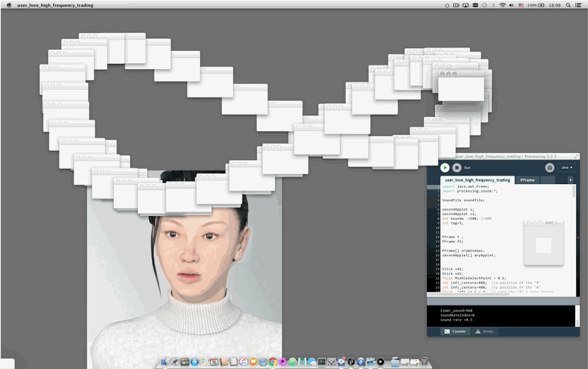Open Finder from the Dock
588x369 pixels.
165,361
